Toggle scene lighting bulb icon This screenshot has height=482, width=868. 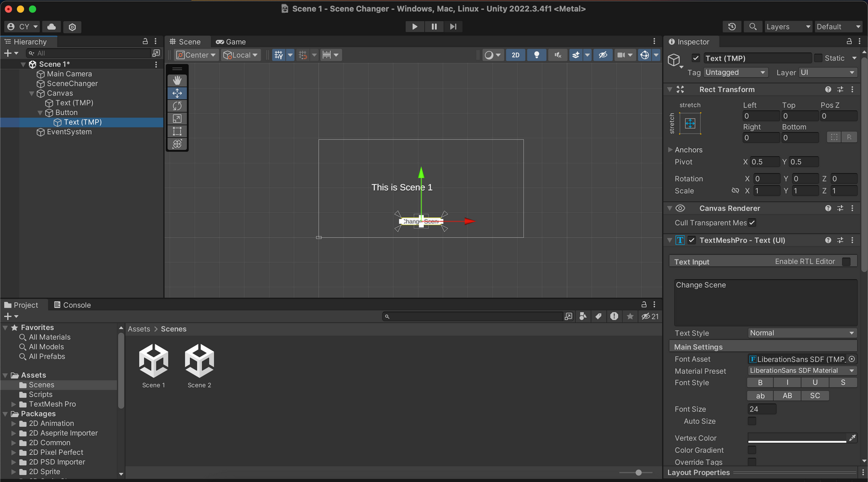pos(537,55)
